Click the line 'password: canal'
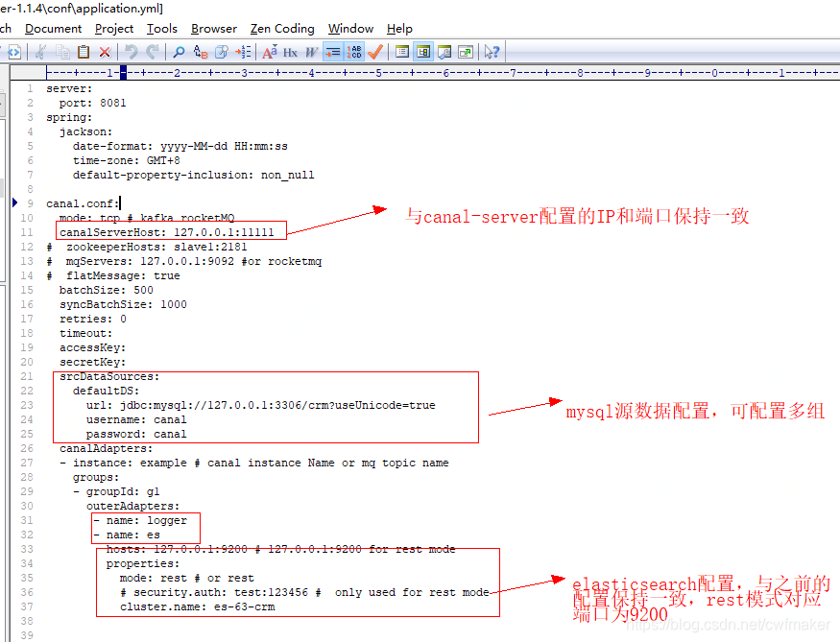The height and width of the screenshot is (642, 840). pos(136,434)
